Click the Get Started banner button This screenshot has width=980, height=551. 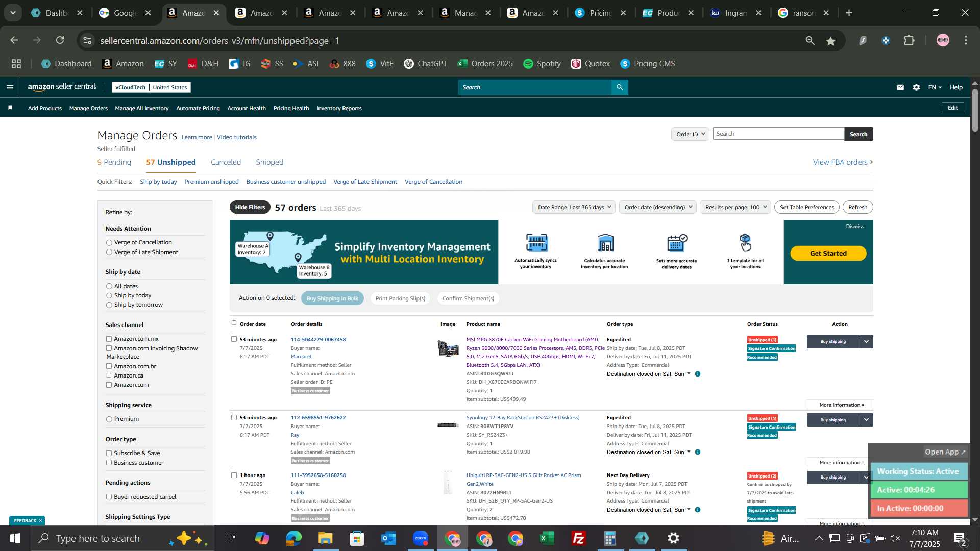828,254
